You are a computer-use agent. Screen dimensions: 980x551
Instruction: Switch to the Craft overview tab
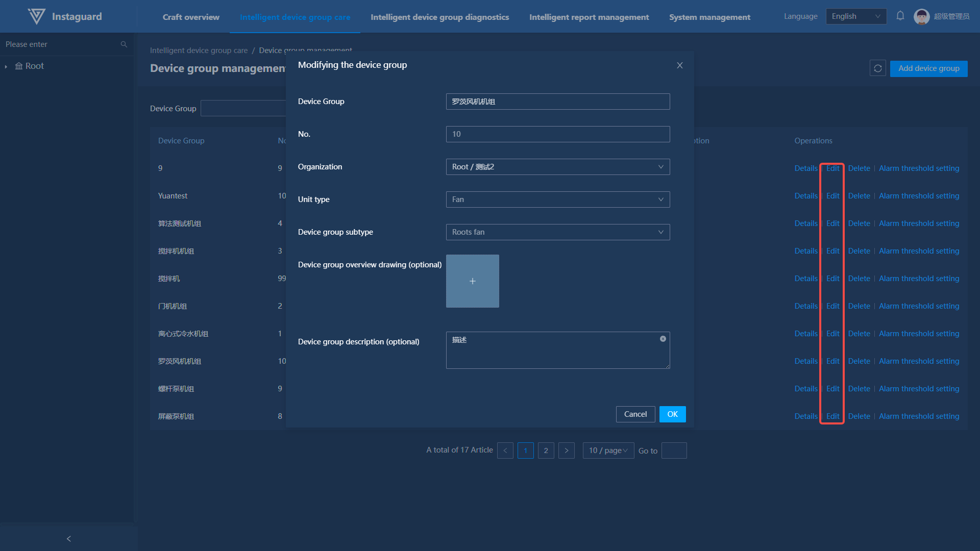tap(191, 17)
